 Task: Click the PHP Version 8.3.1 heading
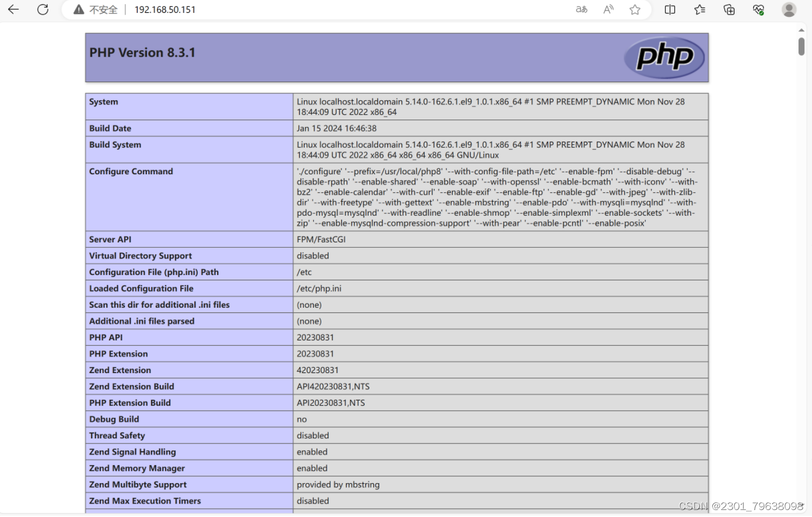tap(142, 52)
